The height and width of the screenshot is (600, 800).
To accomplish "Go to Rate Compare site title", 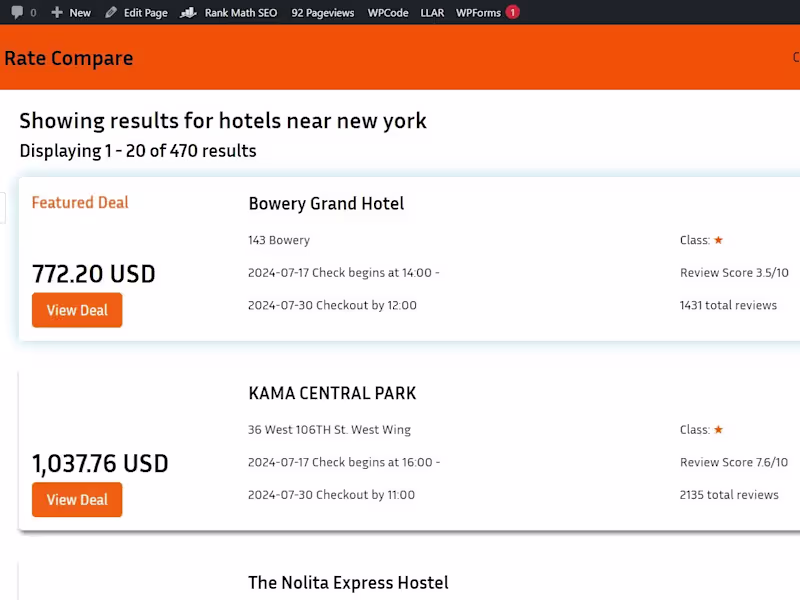I will pyautogui.click(x=68, y=58).
